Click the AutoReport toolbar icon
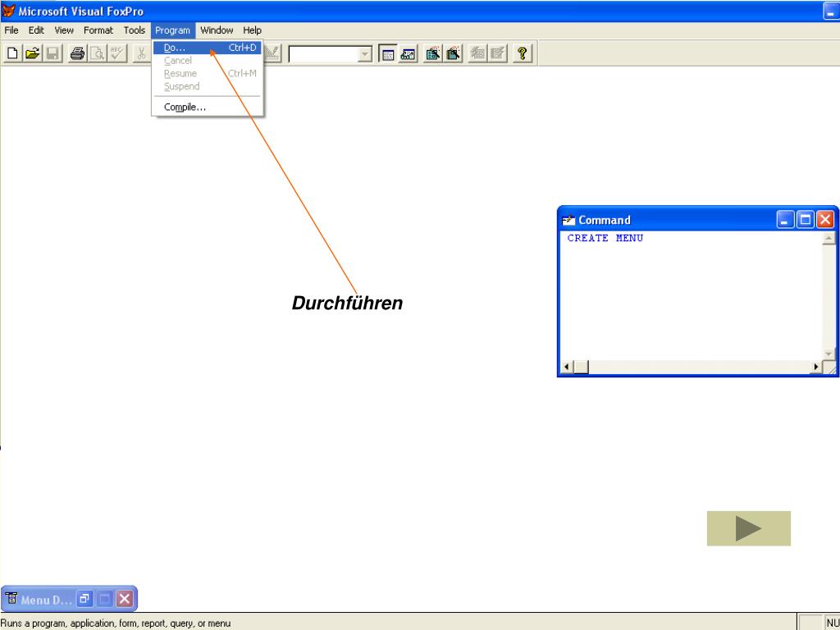 [x=498, y=53]
